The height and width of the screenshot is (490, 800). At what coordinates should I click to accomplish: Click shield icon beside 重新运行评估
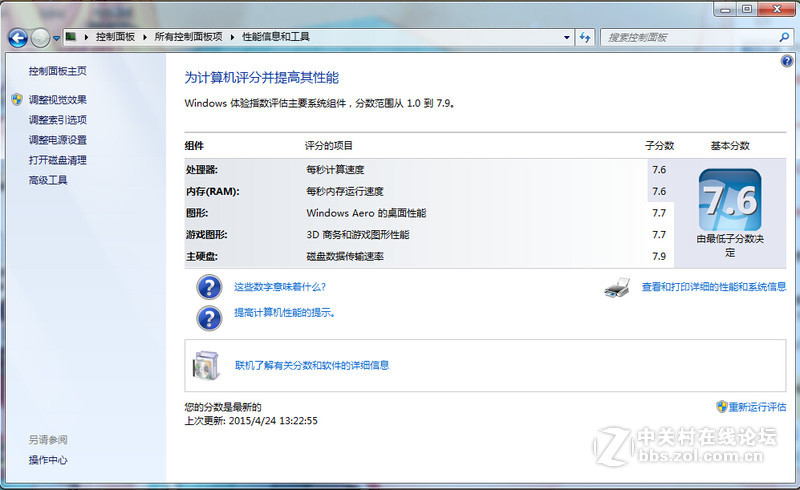point(721,406)
